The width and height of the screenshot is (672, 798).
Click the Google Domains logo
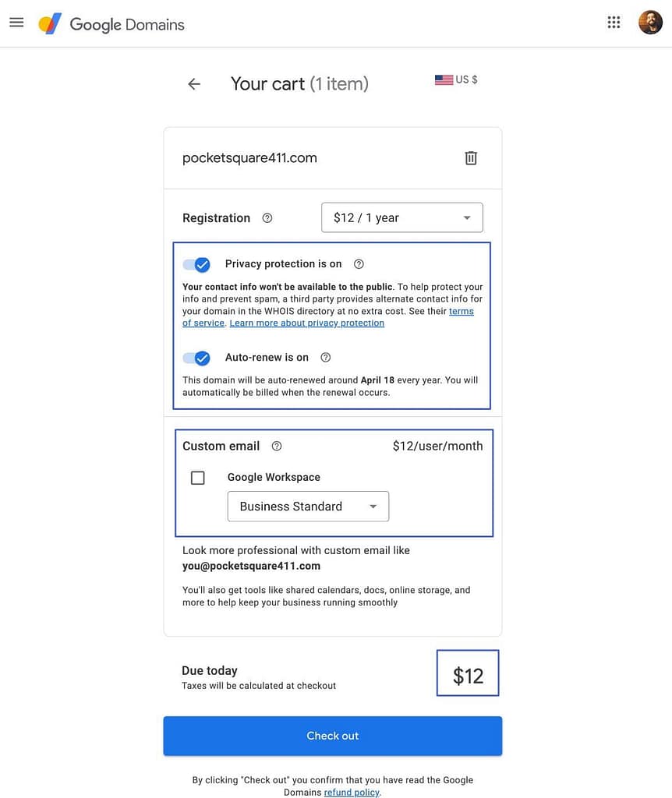click(x=111, y=24)
